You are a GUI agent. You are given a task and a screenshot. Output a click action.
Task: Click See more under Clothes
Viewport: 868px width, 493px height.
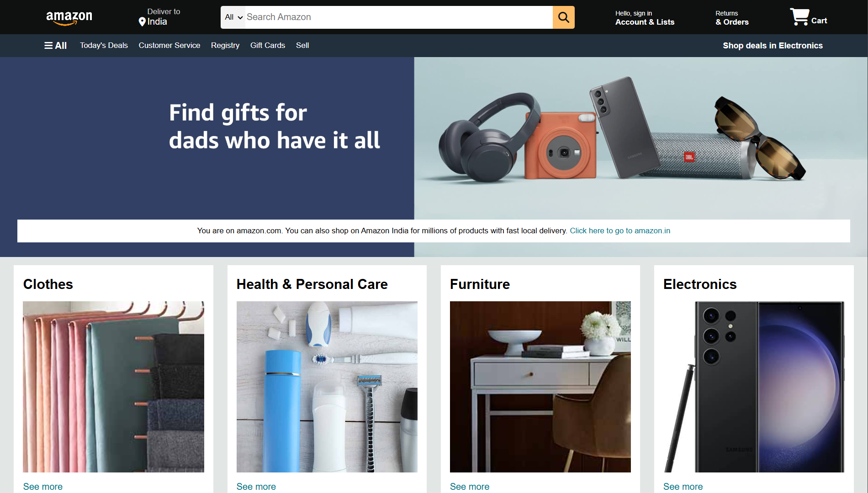click(x=43, y=487)
